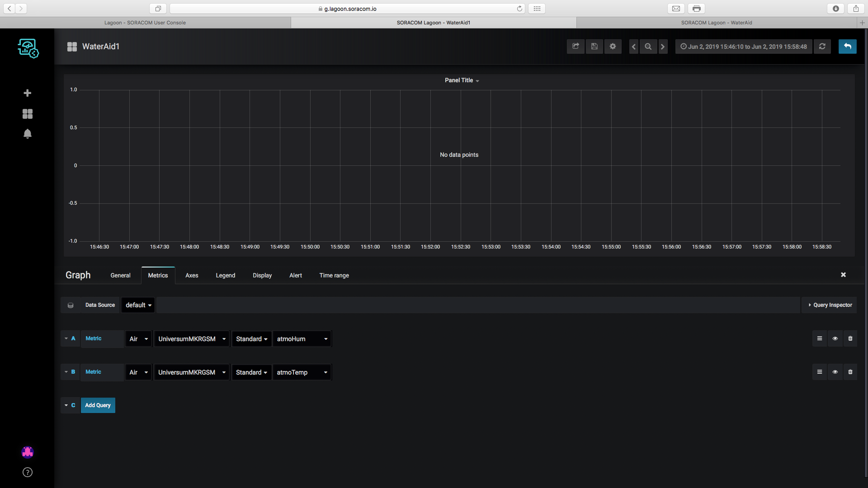Delete query B with trash icon
The width and height of the screenshot is (868, 488).
(x=850, y=372)
